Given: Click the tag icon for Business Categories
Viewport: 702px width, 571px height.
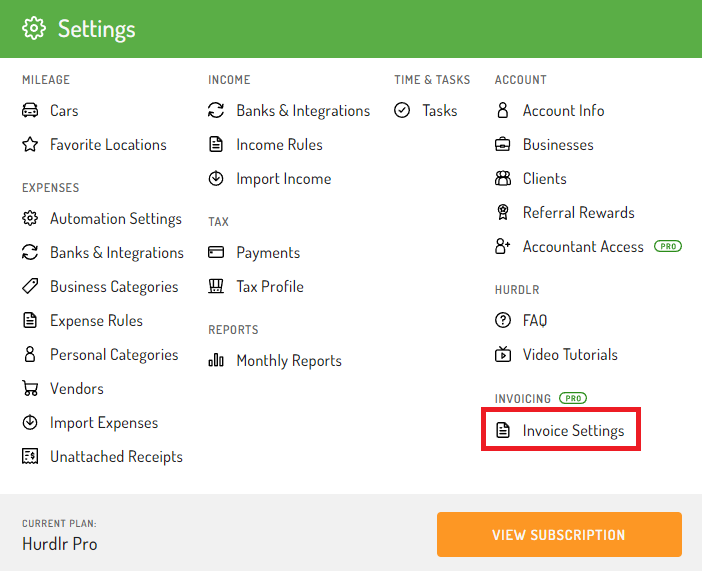Looking at the screenshot, I should (30, 286).
